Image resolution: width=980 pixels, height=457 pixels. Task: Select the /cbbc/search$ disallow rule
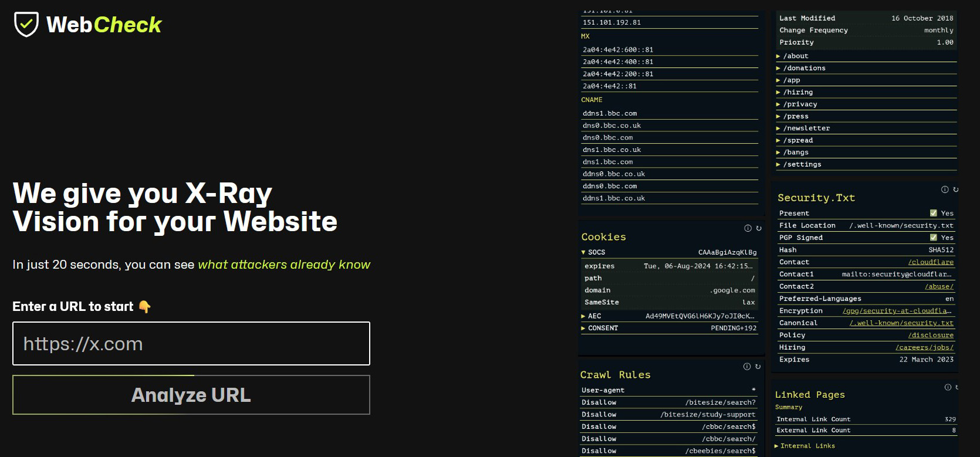coord(668,426)
